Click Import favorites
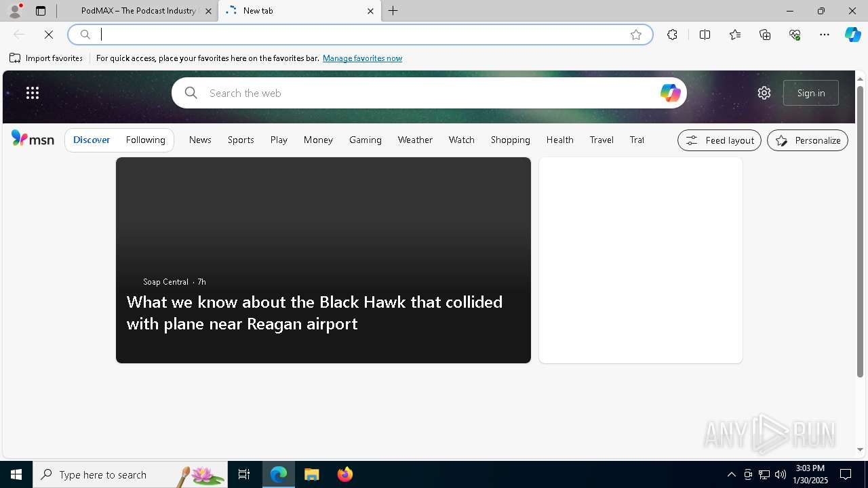The height and width of the screenshot is (488, 868). click(46, 58)
